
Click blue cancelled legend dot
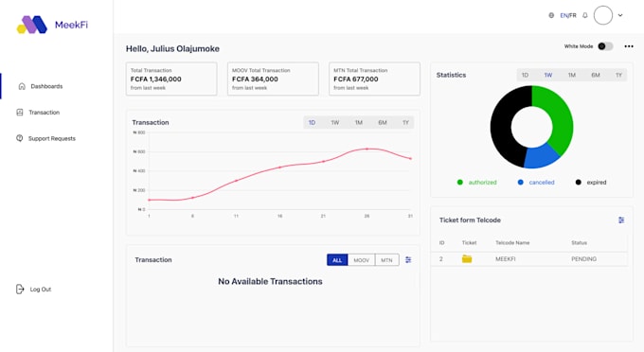[520, 183]
